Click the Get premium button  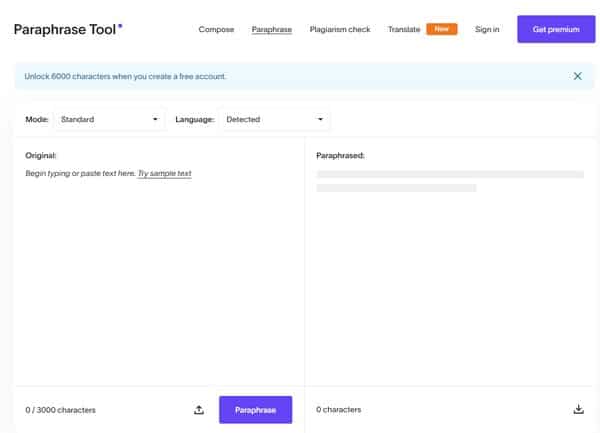pos(556,29)
